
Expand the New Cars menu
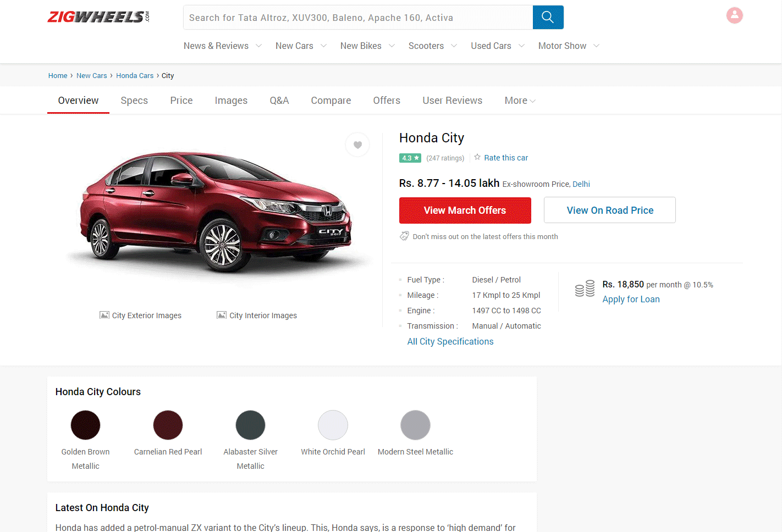click(301, 46)
